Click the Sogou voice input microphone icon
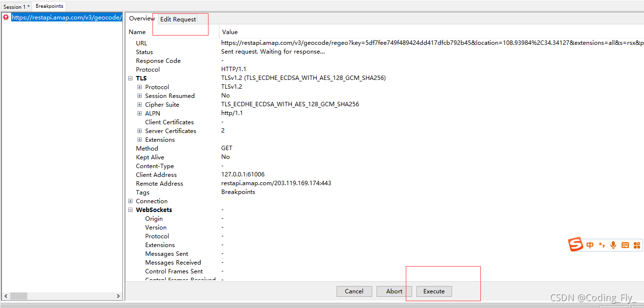644x308 pixels. 613,245
